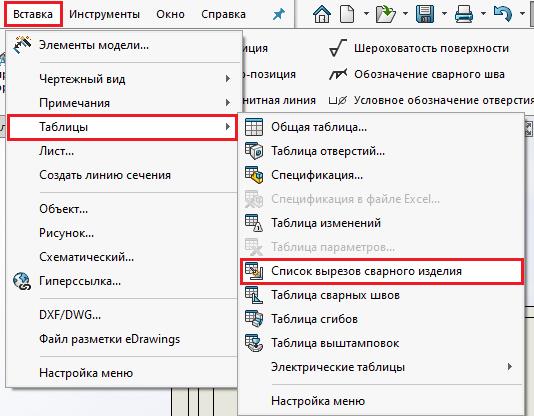The height and width of the screenshot is (416, 534).
Task: Expand the Undo dropdown arrow
Action: coord(522,14)
